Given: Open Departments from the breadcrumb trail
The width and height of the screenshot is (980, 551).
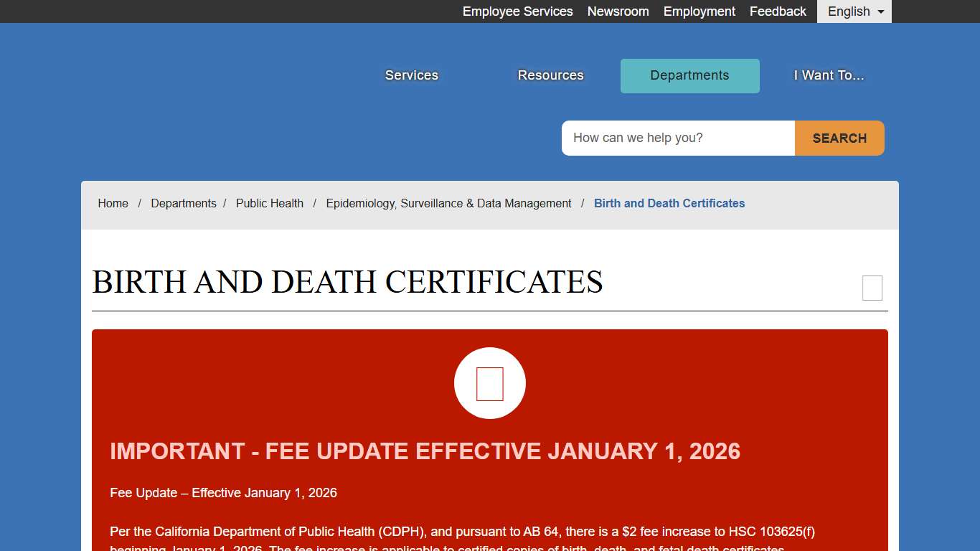Looking at the screenshot, I should (184, 203).
